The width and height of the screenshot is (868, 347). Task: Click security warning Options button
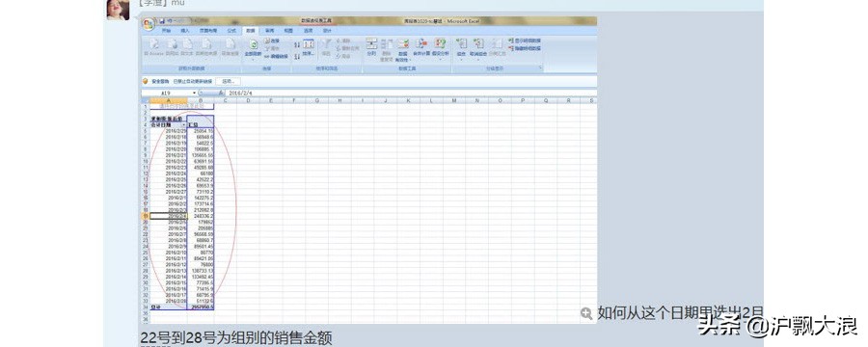(228, 81)
